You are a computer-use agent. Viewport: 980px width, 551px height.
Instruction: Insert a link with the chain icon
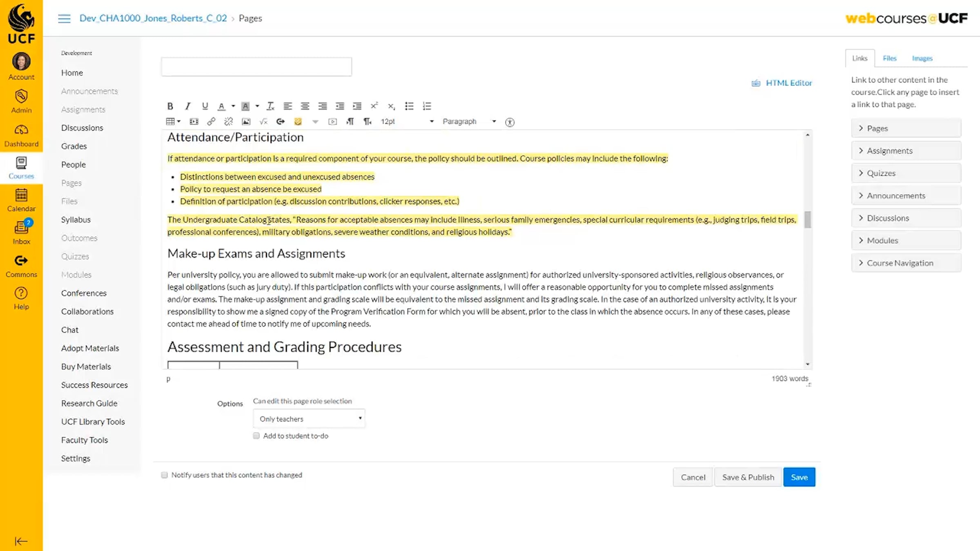pyautogui.click(x=211, y=122)
